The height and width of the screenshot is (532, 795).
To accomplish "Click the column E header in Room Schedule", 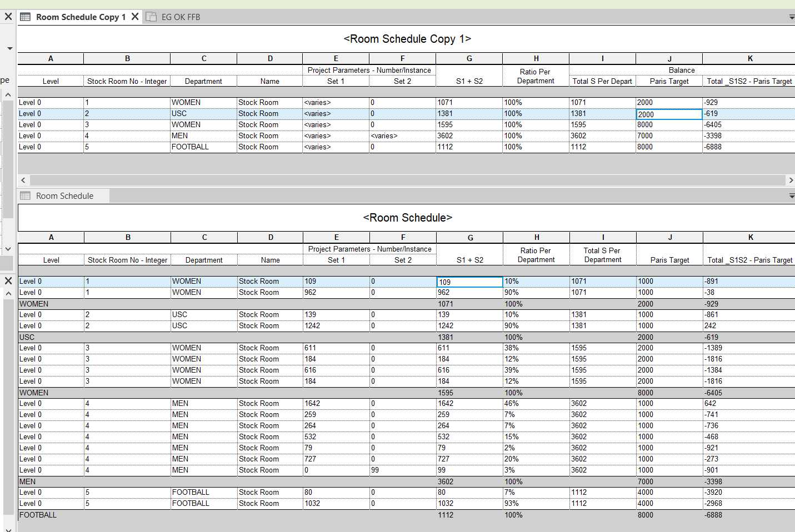I will (336, 237).
